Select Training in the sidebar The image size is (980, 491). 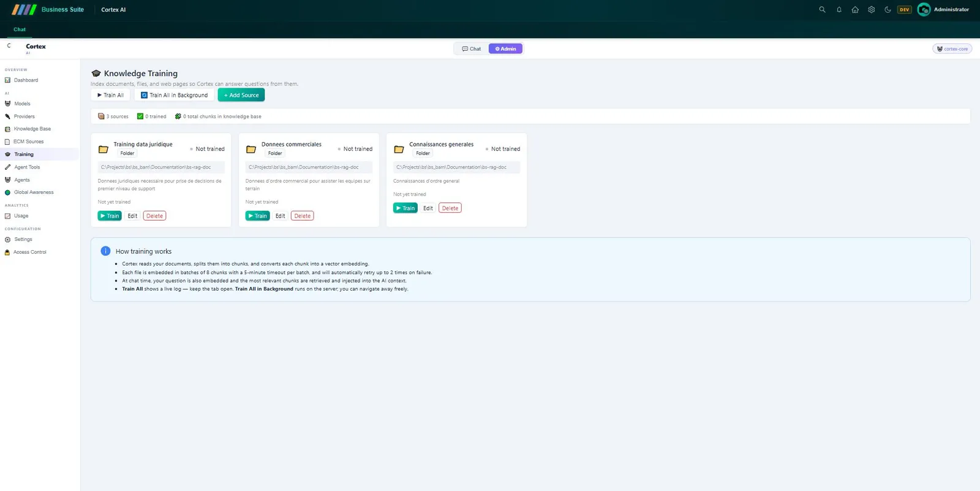tap(40, 154)
